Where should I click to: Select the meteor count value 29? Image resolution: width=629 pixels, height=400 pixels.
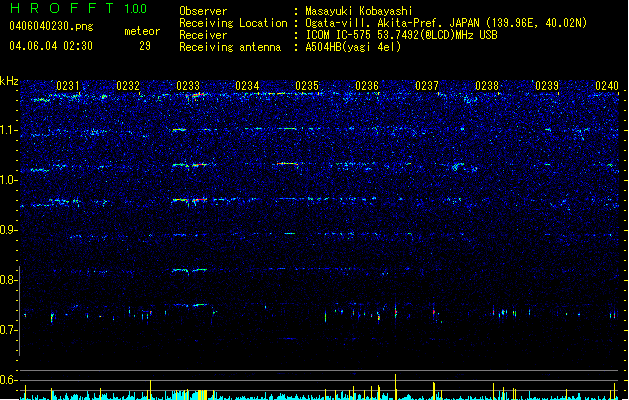tap(145, 46)
